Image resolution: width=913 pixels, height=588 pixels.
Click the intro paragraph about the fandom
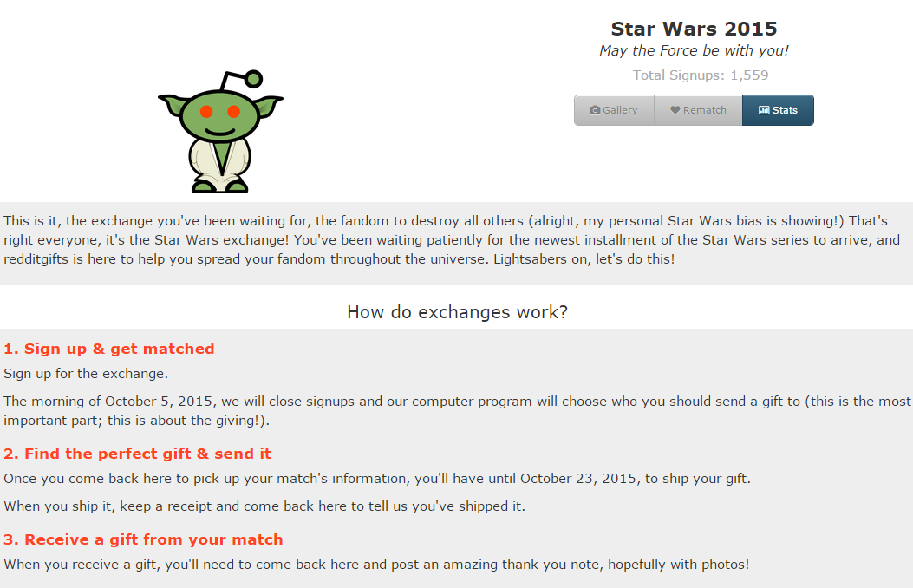pyautogui.click(x=452, y=240)
